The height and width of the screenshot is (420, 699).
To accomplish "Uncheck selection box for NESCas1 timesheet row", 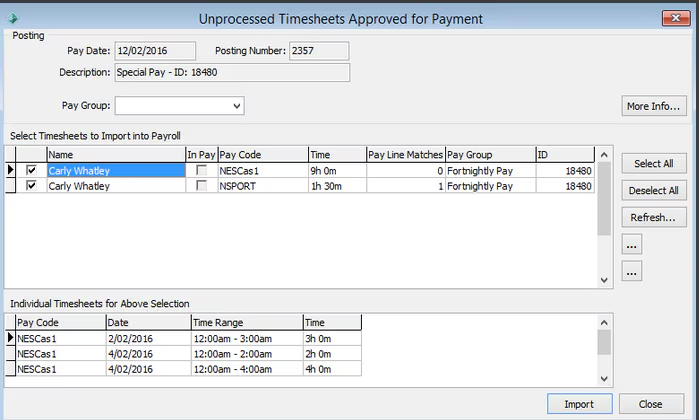I will tap(31, 170).
